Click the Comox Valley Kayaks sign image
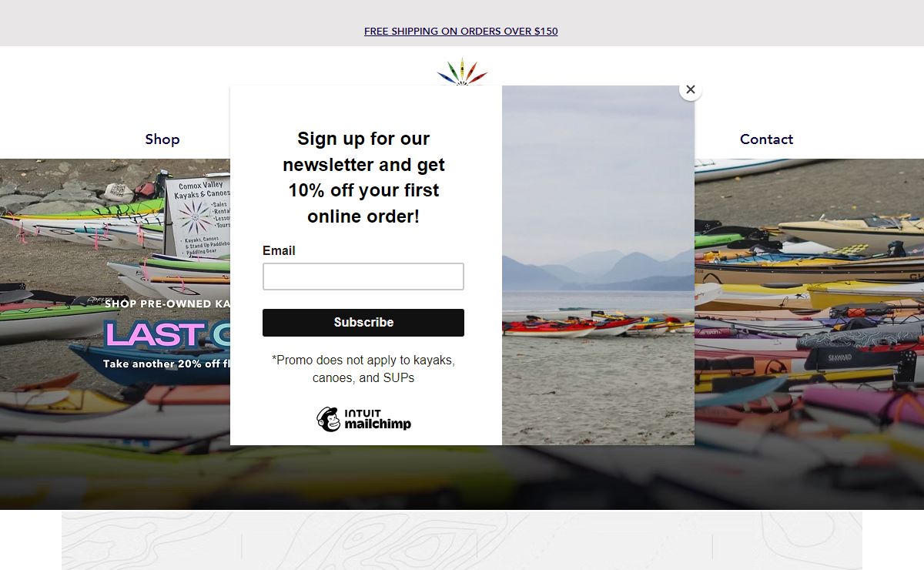The image size is (924, 570). coord(197,216)
